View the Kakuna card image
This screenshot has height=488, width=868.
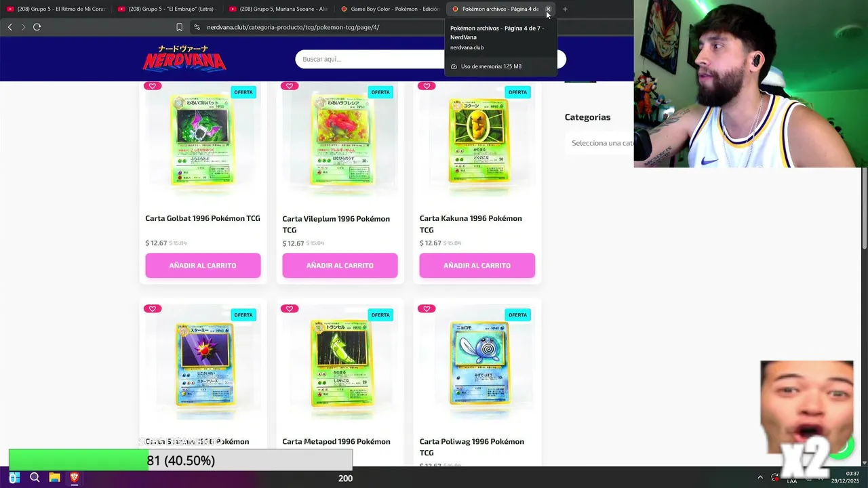tap(477, 140)
